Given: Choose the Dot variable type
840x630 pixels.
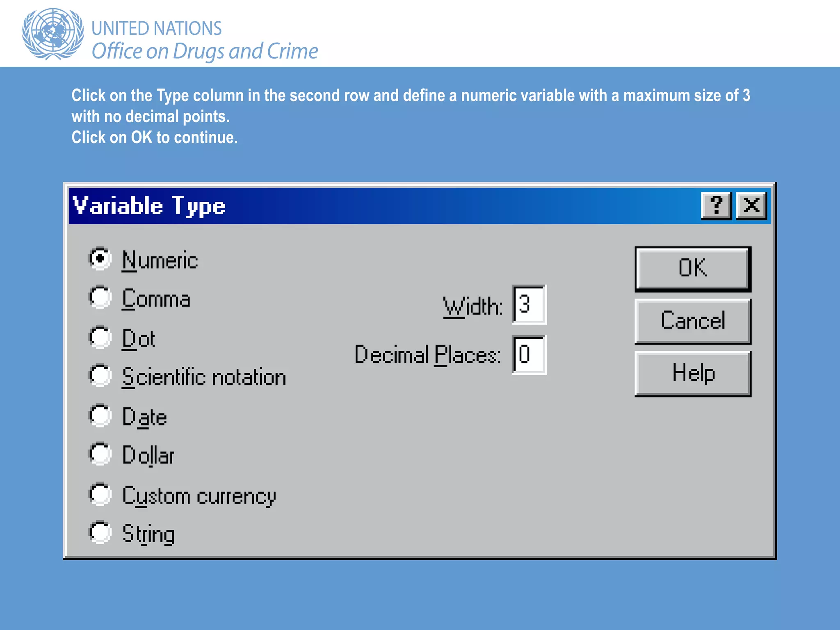Looking at the screenshot, I should [100, 337].
